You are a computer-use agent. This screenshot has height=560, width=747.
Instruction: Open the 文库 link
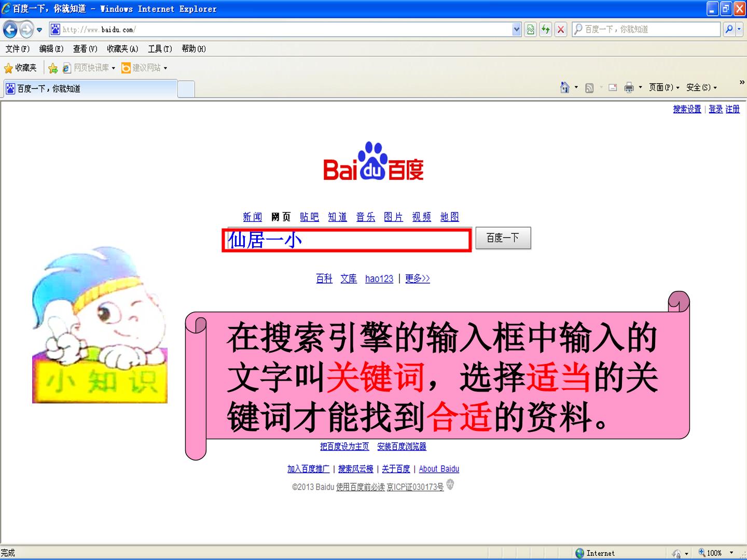coord(349,279)
